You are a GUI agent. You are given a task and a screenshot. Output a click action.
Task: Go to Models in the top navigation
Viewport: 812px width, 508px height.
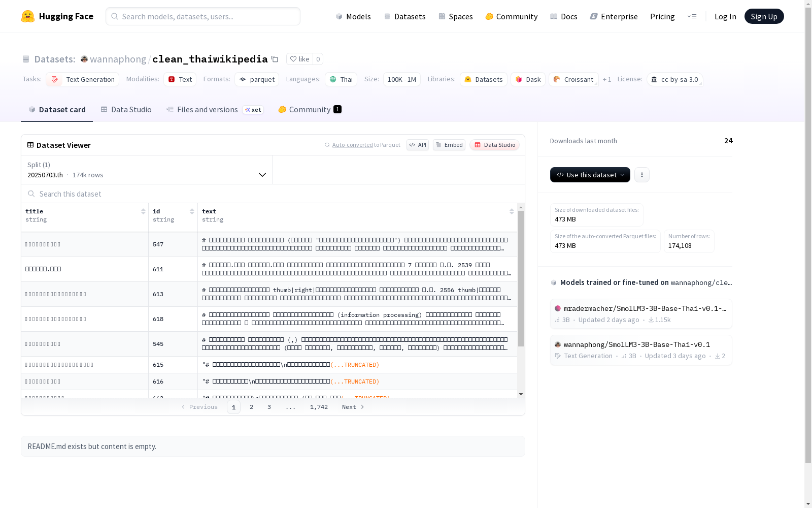353,16
